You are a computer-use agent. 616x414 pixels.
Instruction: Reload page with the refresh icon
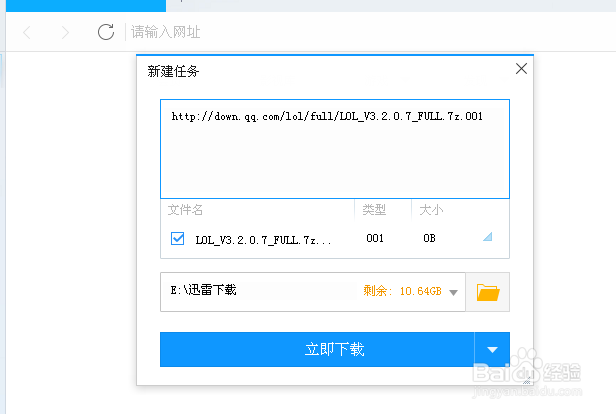[106, 32]
